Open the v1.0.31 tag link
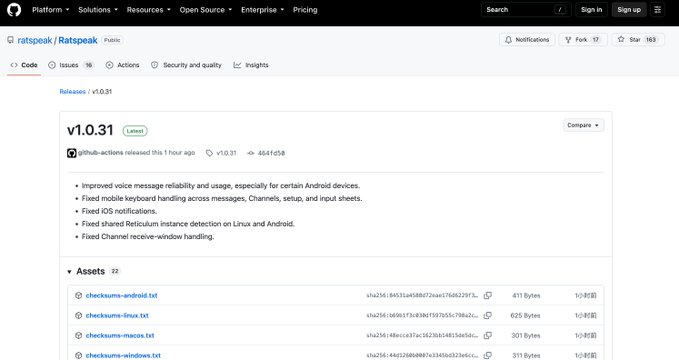This screenshot has height=360, width=679. [226, 153]
